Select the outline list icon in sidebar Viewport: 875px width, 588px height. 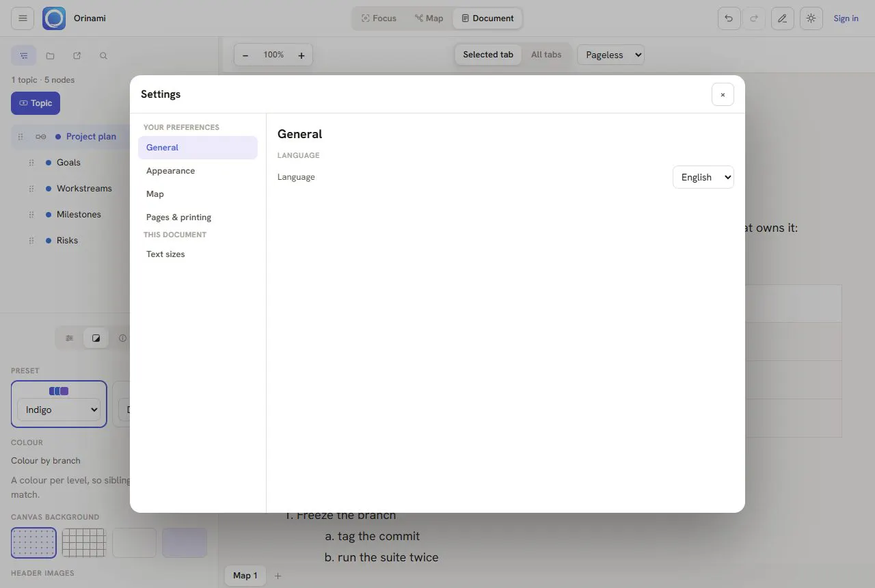click(24, 55)
